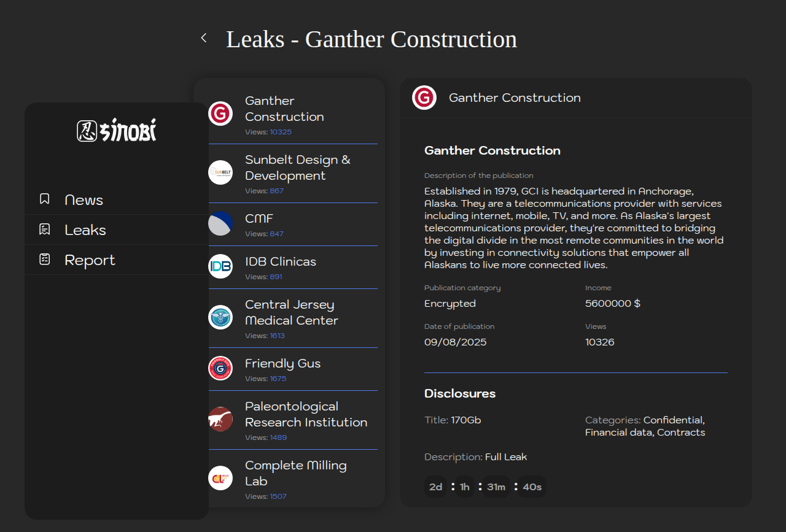
Task: Click the Central Jersey Medical Center logo
Action: [x=220, y=317]
